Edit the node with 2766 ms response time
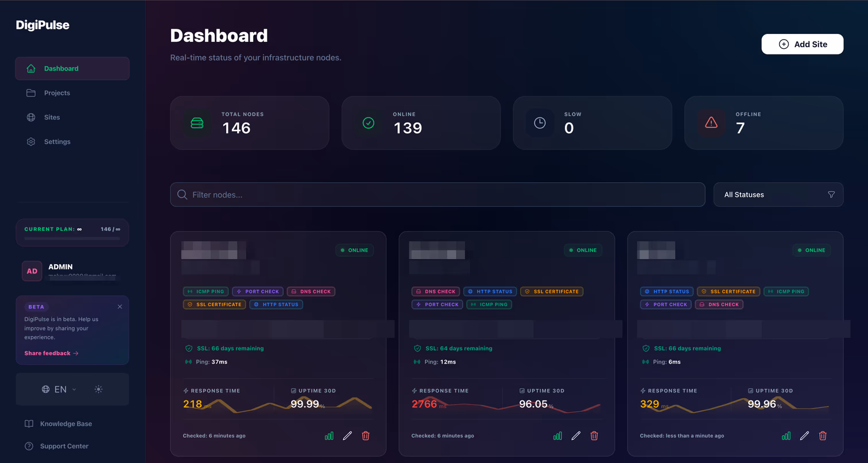 pos(576,436)
